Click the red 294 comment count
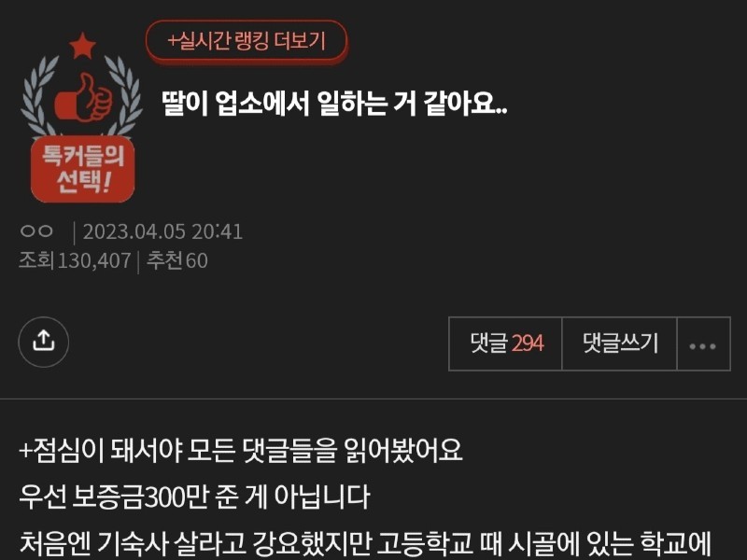747x560 pixels. [528, 343]
